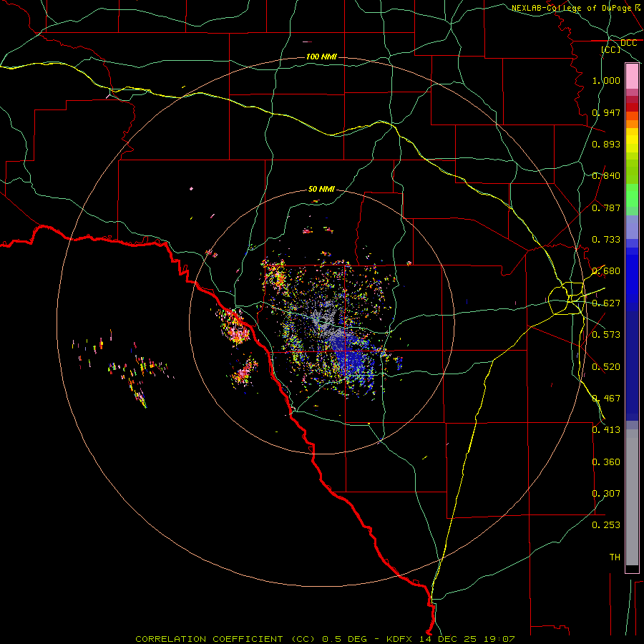Click the Correlation Coefficient KDFX caption at bottom

click(325, 639)
